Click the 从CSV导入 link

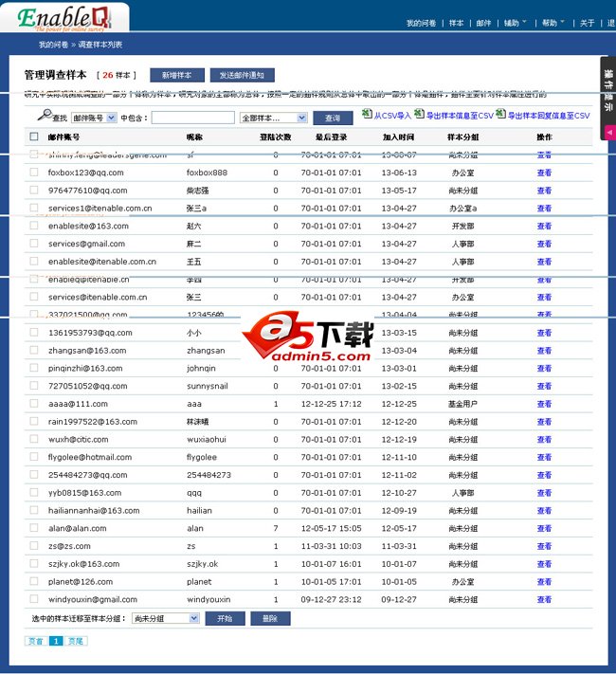click(392, 116)
